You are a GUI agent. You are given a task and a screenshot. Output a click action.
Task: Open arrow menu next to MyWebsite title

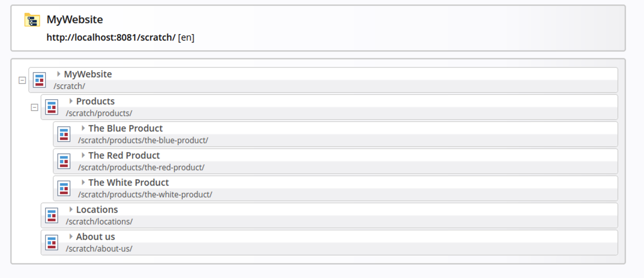58,74
